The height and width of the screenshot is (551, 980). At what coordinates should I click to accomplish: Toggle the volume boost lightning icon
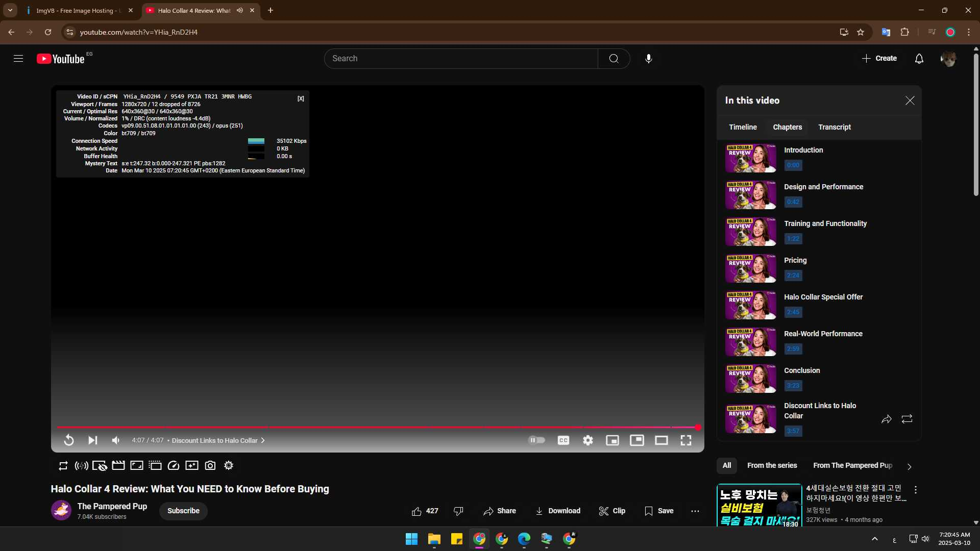click(81, 466)
